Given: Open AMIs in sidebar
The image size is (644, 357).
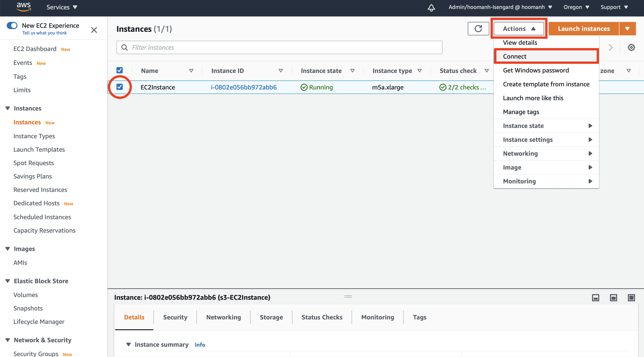Looking at the screenshot, I should 20,263.
